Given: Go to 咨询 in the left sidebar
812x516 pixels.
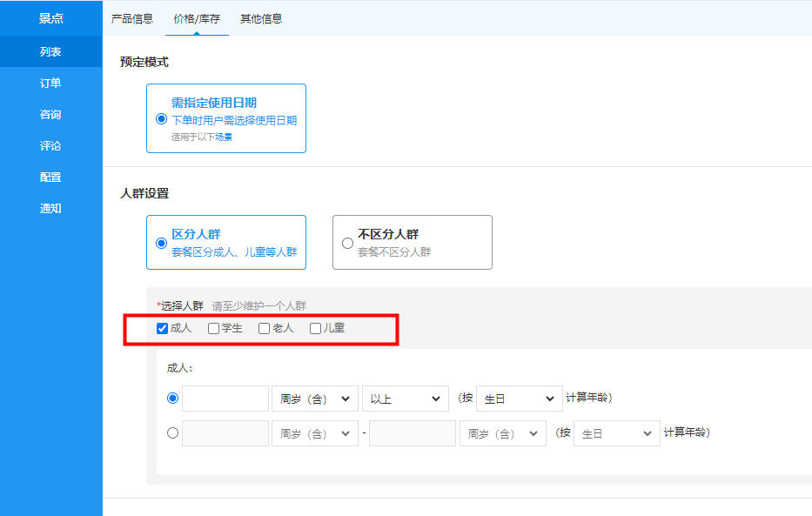Looking at the screenshot, I should 50,115.
